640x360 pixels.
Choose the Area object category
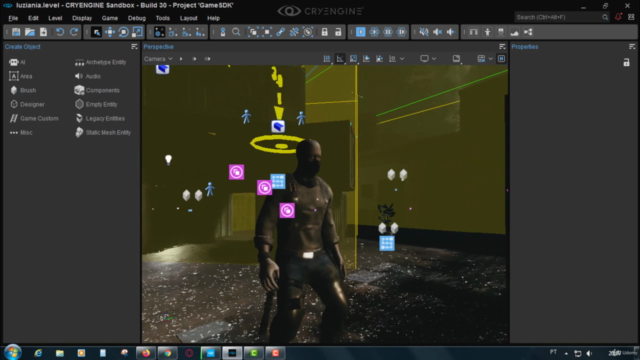(21, 76)
